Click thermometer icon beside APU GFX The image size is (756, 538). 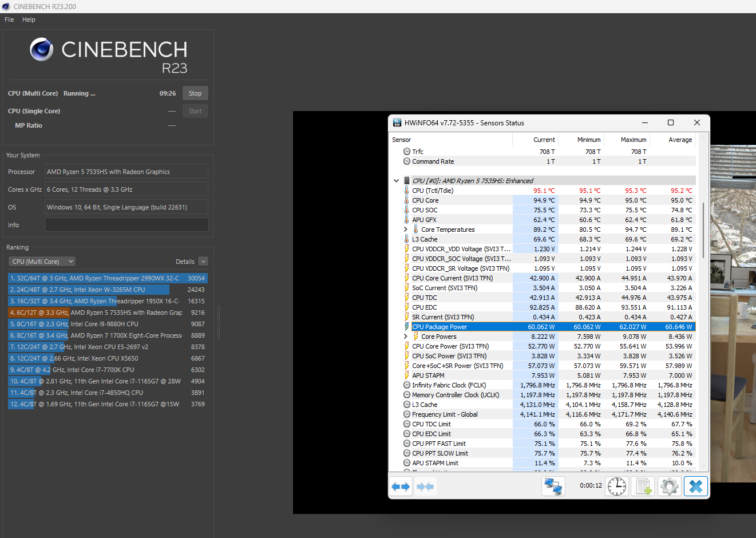click(x=407, y=220)
